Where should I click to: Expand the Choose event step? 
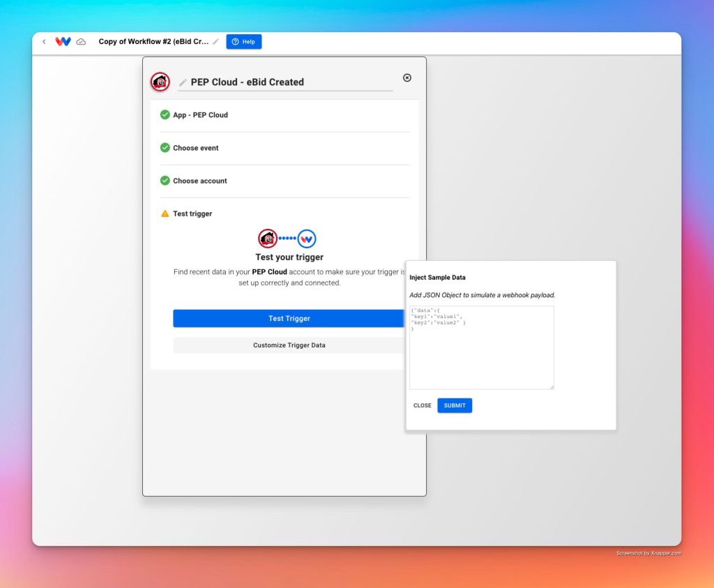point(284,148)
